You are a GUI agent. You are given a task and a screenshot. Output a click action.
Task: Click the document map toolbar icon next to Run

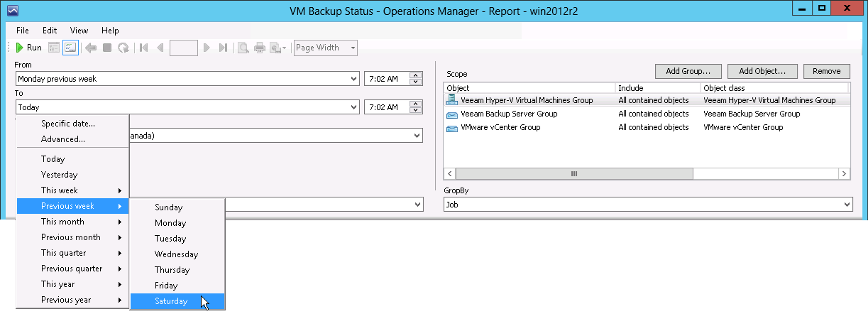coord(54,48)
